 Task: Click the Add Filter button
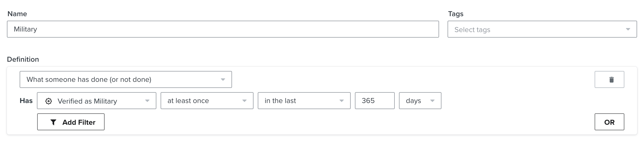pos(71,122)
